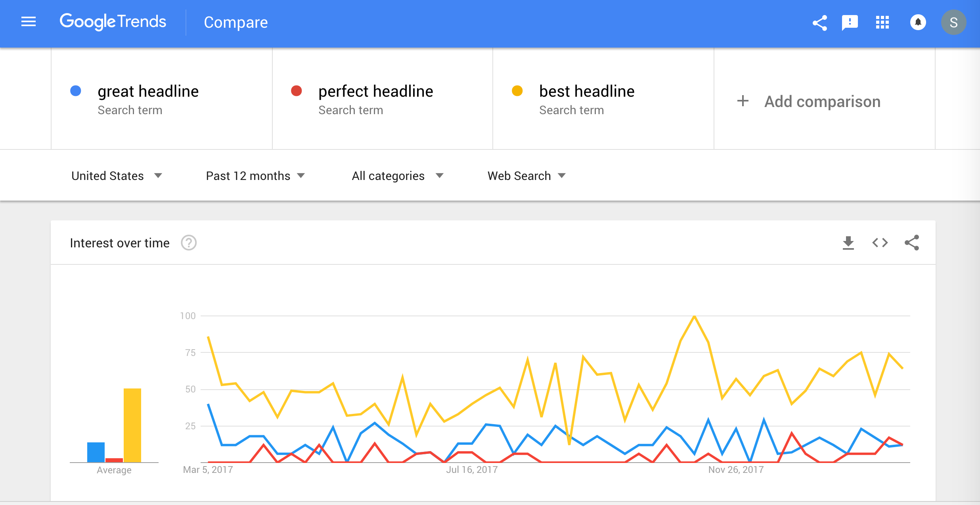Share the Interest over time chart
The height and width of the screenshot is (505, 980).
pyautogui.click(x=912, y=243)
